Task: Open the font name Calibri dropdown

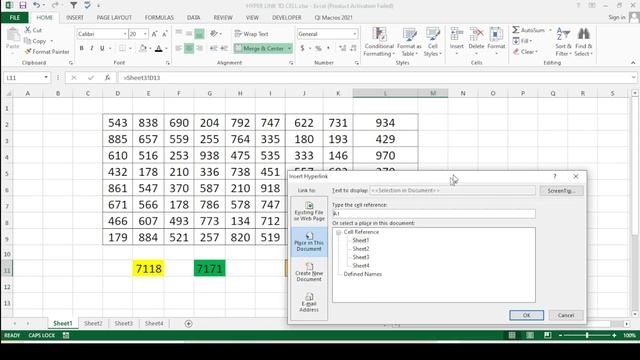Action: point(125,34)
